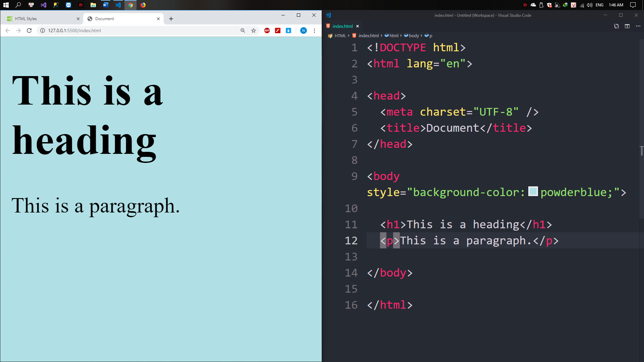
Task: Reload the page in Chrome
Action: [x=29, y=31]
